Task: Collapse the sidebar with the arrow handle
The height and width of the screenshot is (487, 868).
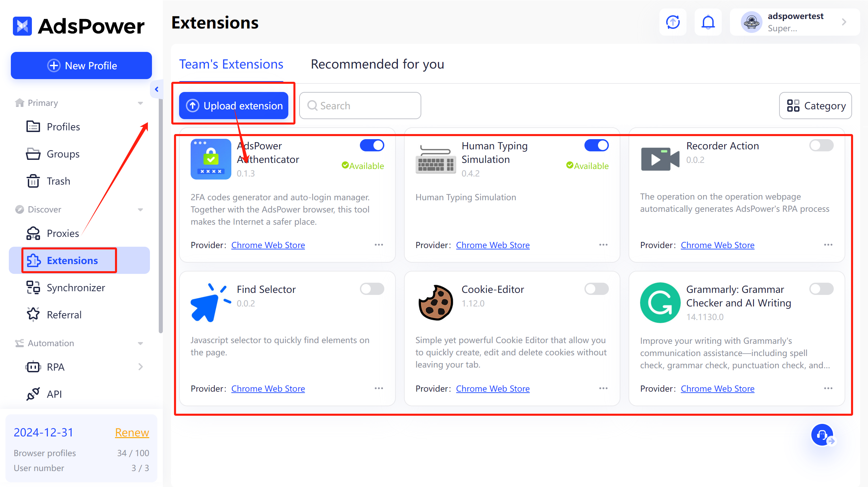Action: pos(156,89)
